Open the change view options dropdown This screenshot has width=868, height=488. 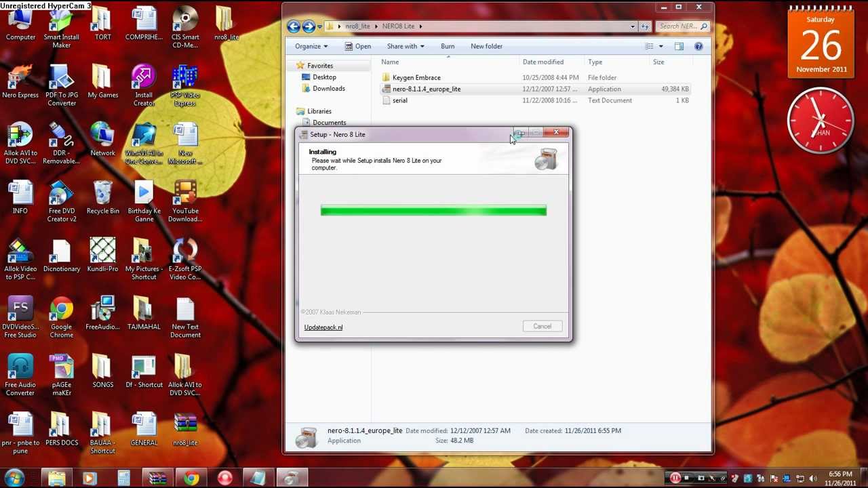point(661,46)
